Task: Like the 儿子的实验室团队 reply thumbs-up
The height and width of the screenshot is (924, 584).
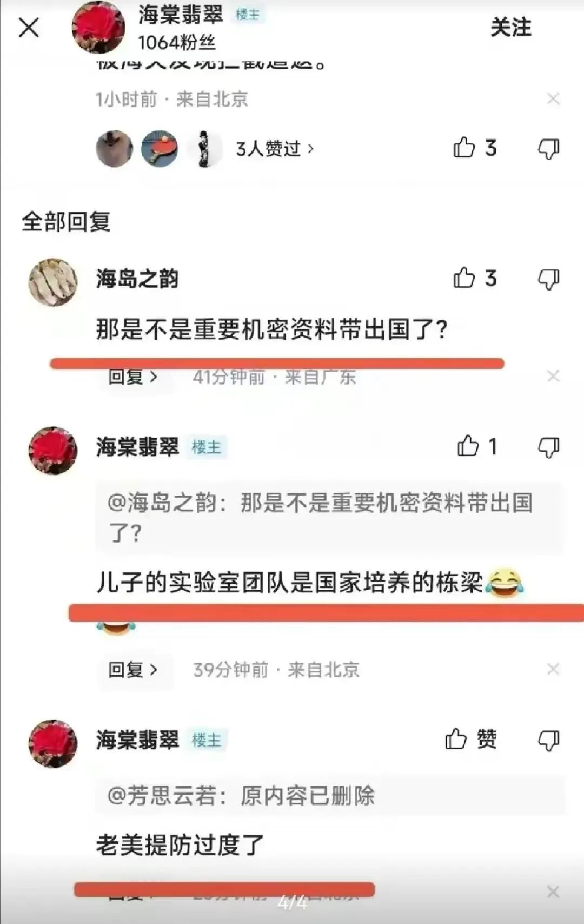Action: coord(477,446)
